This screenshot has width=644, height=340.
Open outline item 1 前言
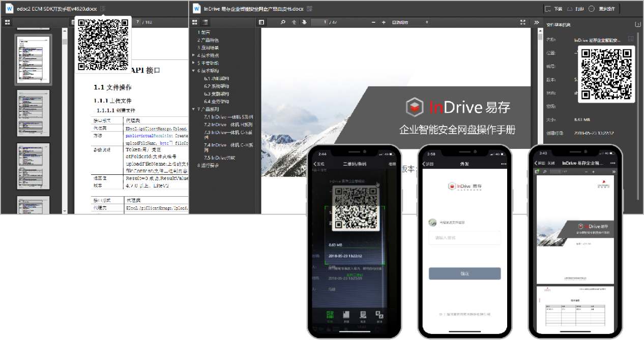(204, 33)
